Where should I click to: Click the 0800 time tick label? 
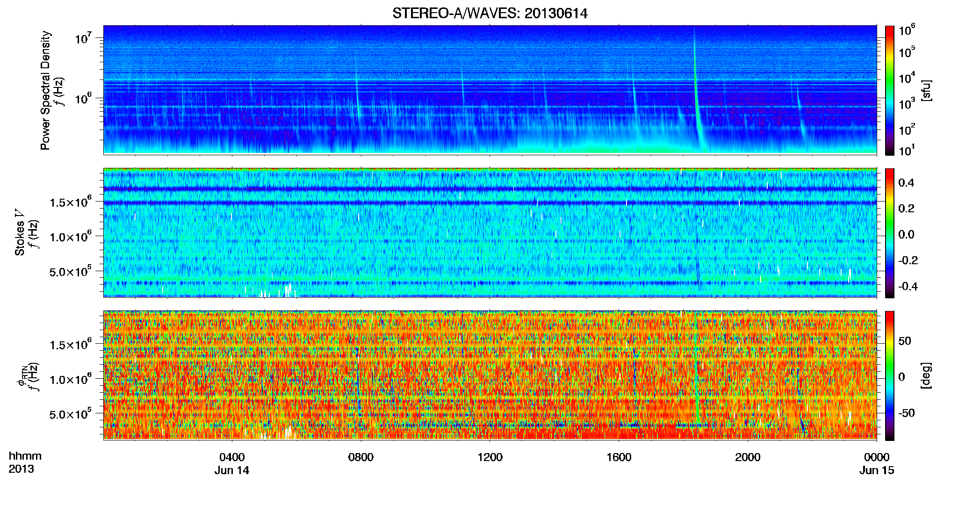click(x=361, y=457)
